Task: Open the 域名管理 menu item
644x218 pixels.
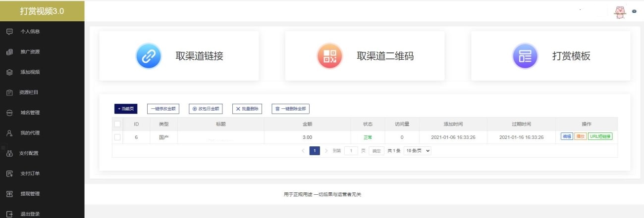Action: [x=30, y=113]
